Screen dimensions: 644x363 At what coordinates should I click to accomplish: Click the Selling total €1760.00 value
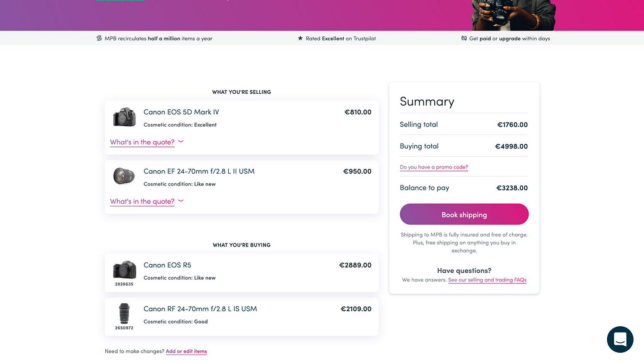click(512, 125)
